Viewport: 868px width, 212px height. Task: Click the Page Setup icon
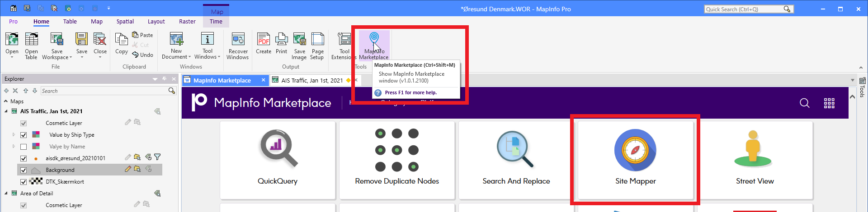317,39
